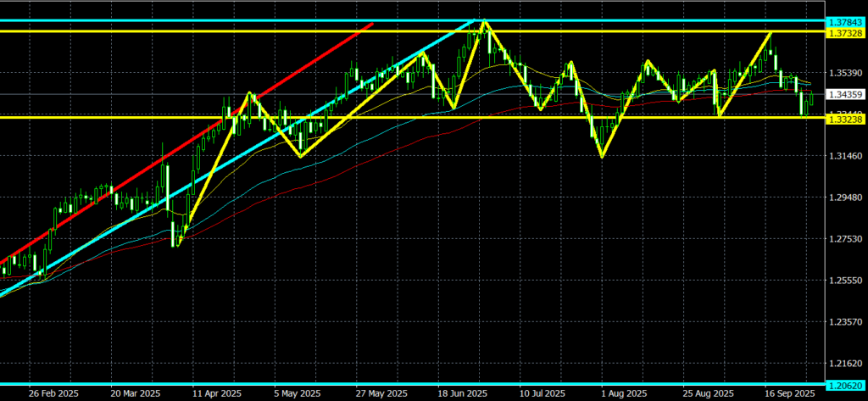Click the 1.23570 price scale value
This screenshot has height=401, width=868.
click(x=845, y=322)
